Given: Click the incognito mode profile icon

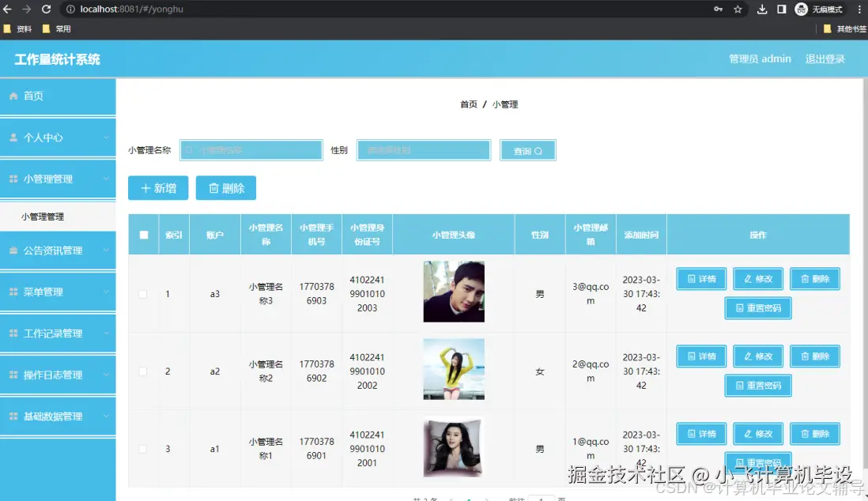Looking at the screenshot, I should click(801, 9).
